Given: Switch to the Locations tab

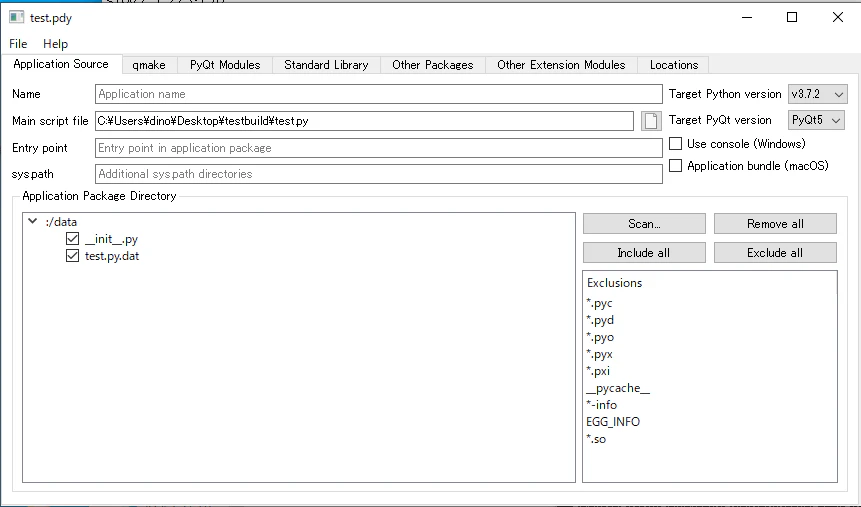Looking at the screenshot, I should [x=674, y=65].
